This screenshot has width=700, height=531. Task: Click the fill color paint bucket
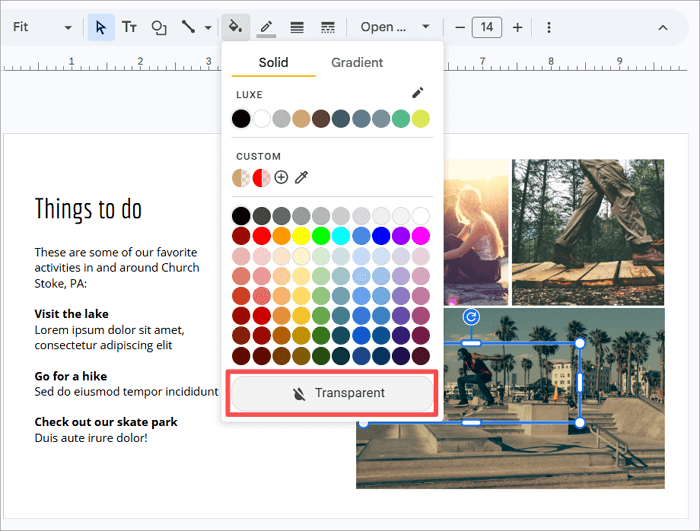point(236,27)
